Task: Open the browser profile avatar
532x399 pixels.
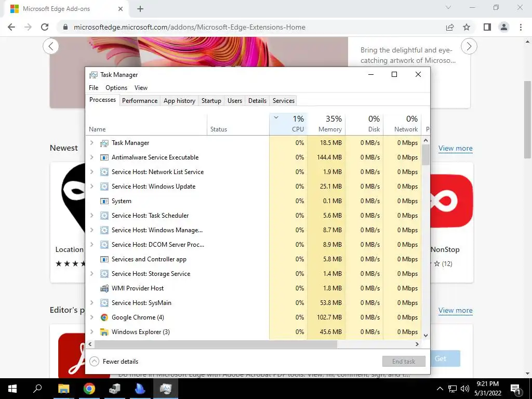Action: coord(504,27)
